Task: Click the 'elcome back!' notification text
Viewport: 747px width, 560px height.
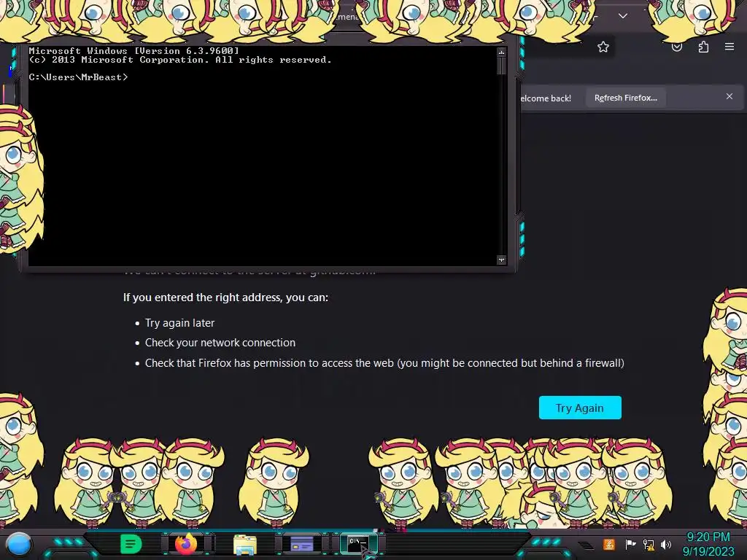Action: 546,98
